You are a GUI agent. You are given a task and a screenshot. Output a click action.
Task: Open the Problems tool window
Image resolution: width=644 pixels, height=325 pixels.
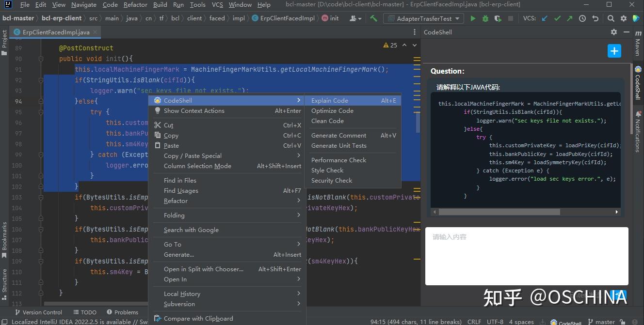click(x=122, y=312)
